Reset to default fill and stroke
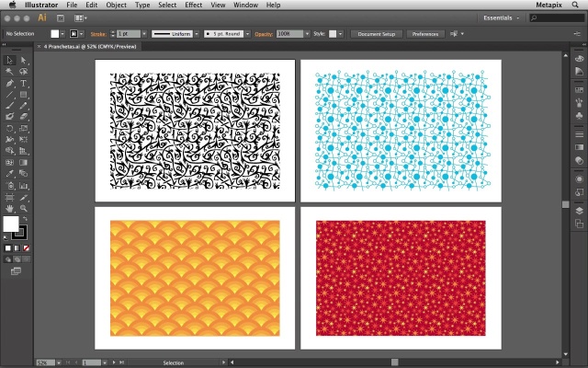588x368 pixels. [6, 237]
